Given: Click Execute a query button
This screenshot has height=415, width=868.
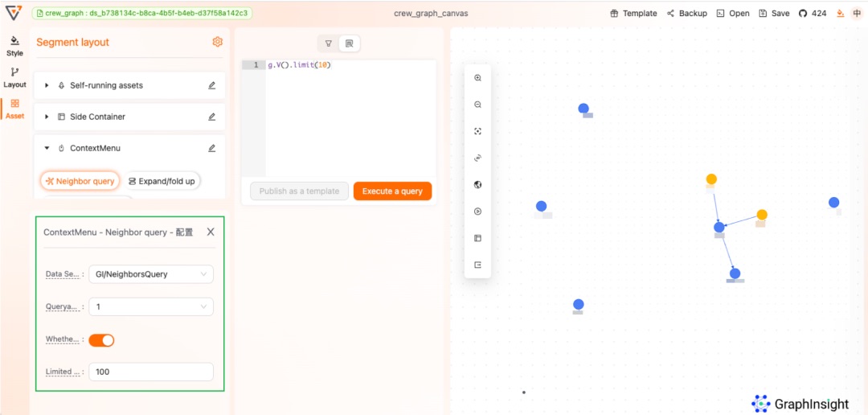Looking at the screenshot, I should click(x=392, y=191).
